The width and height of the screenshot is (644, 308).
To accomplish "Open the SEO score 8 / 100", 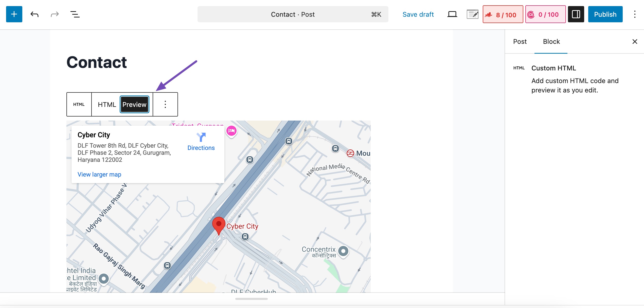I will 503,14.
